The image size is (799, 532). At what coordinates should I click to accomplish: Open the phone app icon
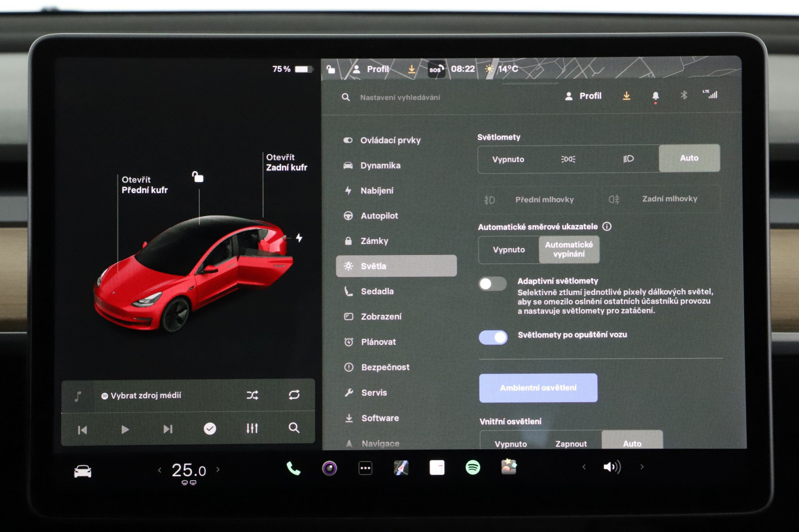[x=294, y=468]
